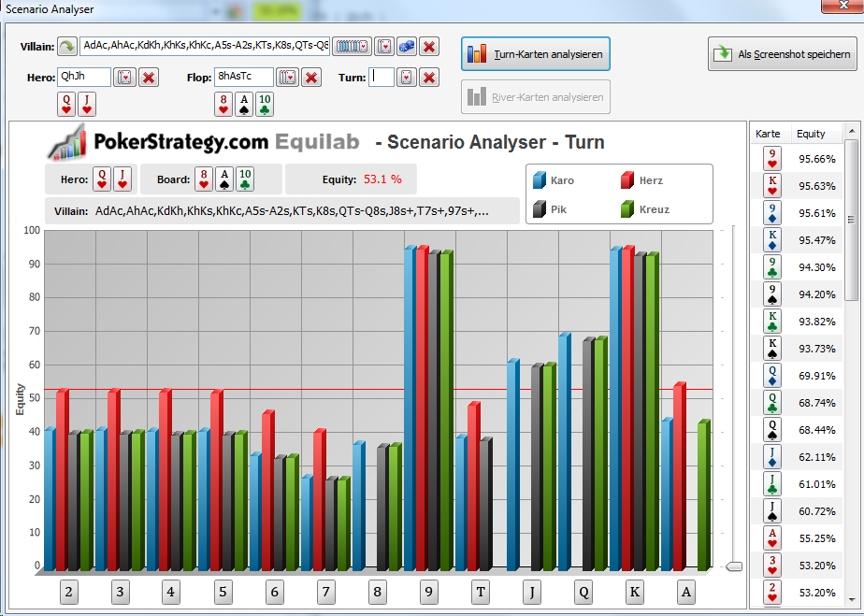Clear the Villain range with red X
The height and width of the screenshot is (616, 864).
tap(428, 47)
